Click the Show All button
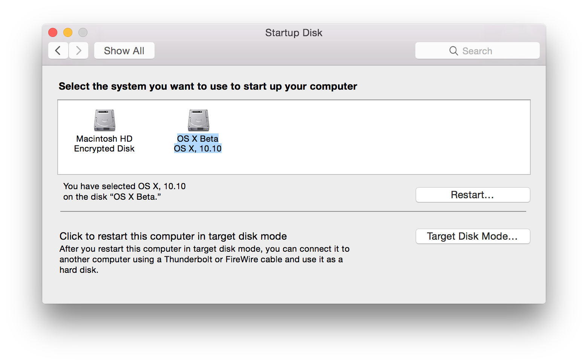The width and height of the screenshot is (588, 364). [124, 50]
